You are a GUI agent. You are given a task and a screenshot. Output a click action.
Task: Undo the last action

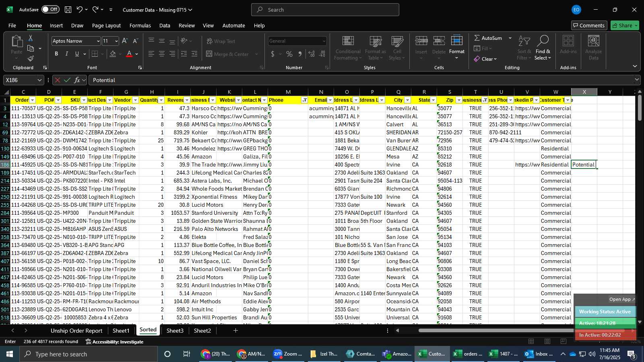pos(80,10)
